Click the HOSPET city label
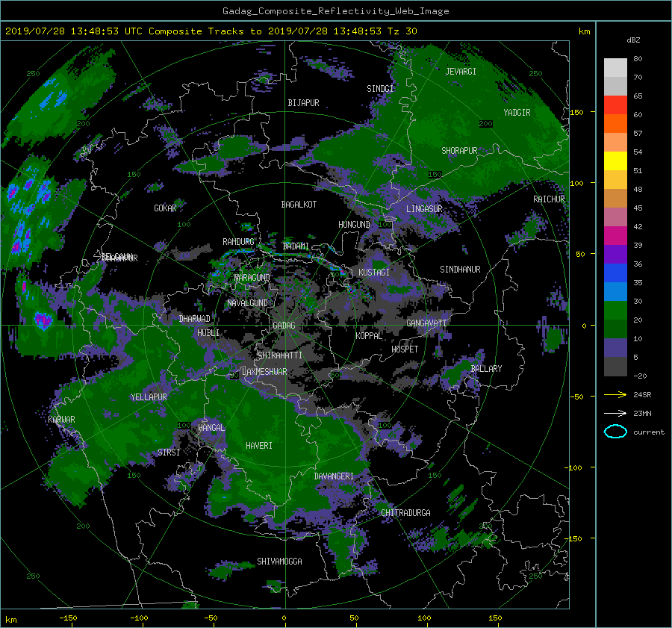Screen dimensions: 672x628 click(x=405, y=349)
